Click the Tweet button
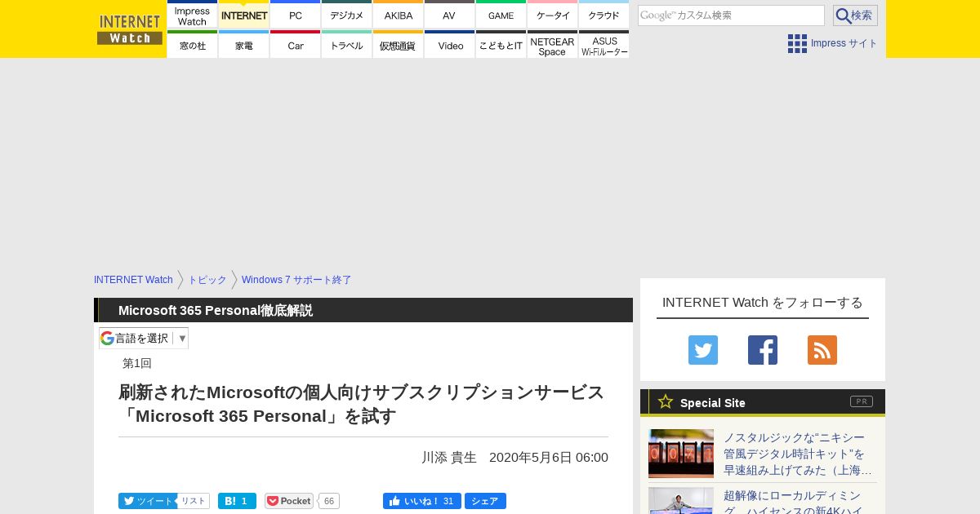 pyautogui.click(x=147, y=501)
